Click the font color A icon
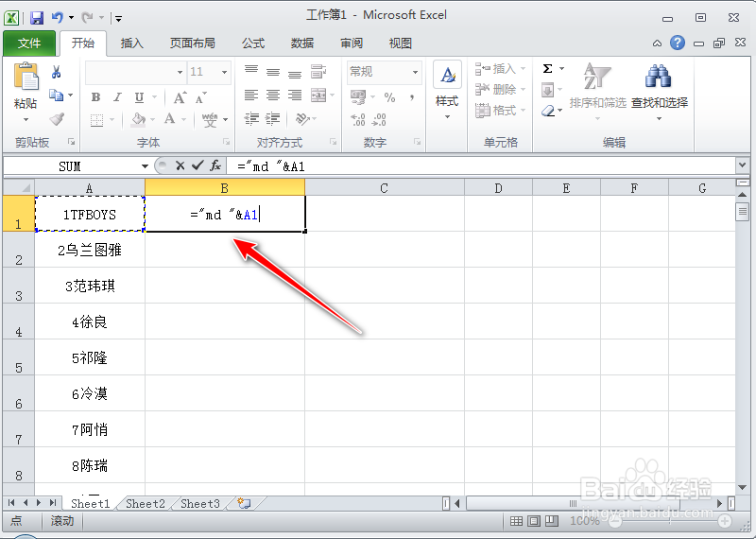This screenshot has width=756, height=539. tap(169, 119)
